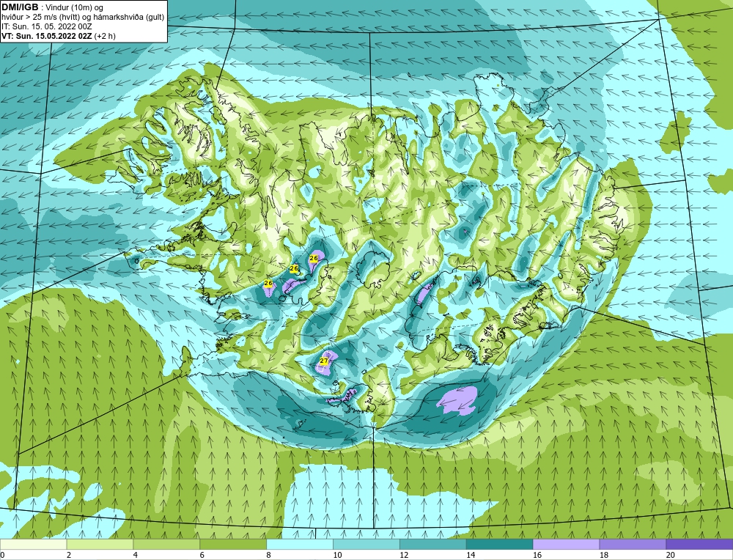
Task: Pick the 4–6 m/s green legend swatch
Action: tap(166, 545)
